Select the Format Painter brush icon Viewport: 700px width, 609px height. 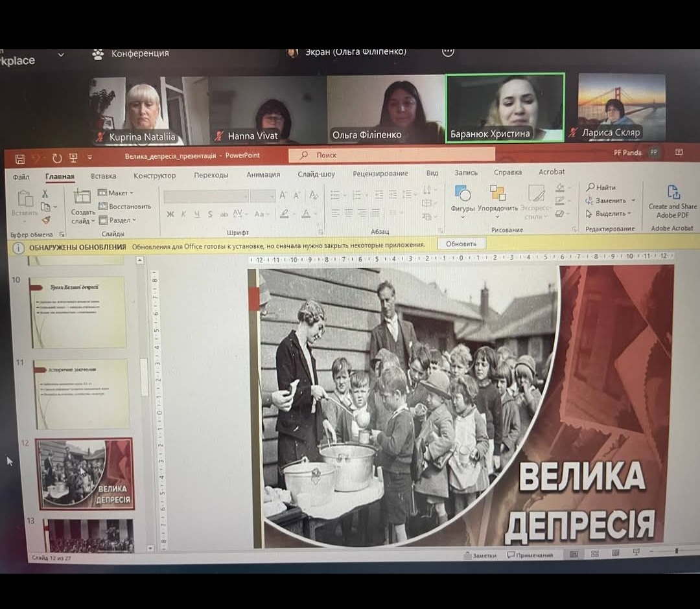point(45,220)
